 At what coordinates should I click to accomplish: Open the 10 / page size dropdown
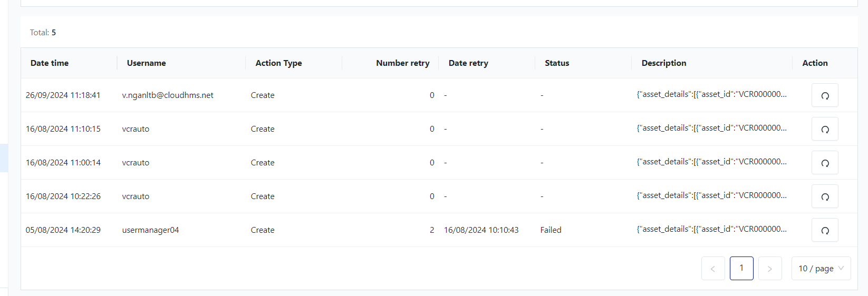click(821, 269)
